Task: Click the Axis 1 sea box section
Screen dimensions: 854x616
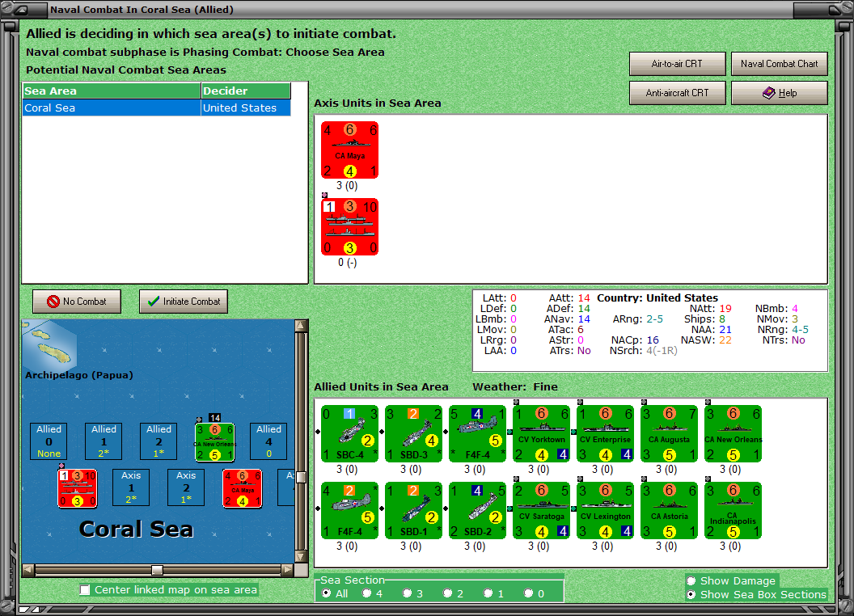Action: (x=131, y=487)
